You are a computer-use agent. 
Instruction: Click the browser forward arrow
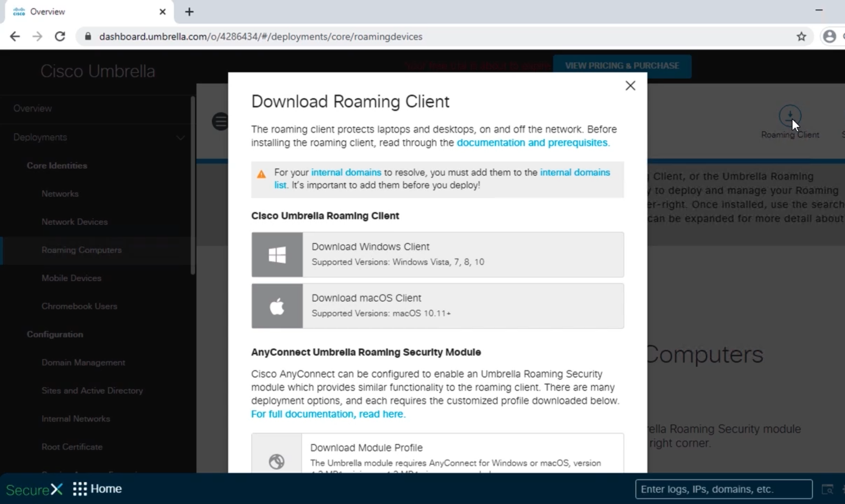point(37,37)
